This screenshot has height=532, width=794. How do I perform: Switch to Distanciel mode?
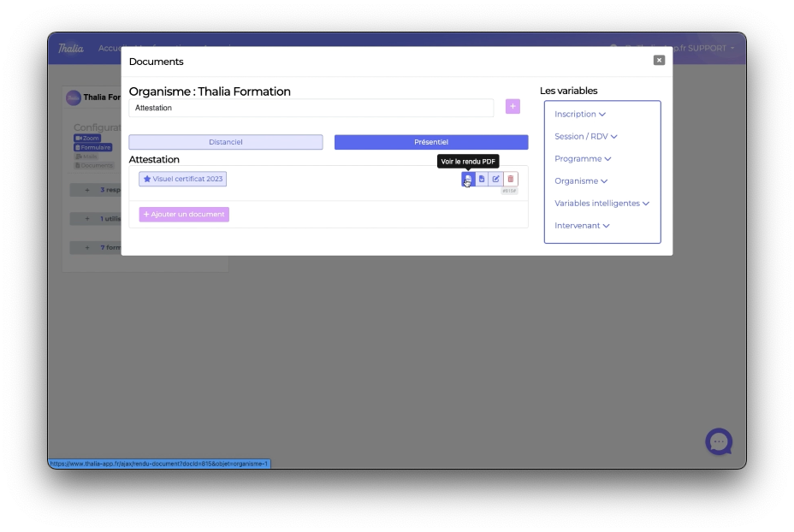[x=226, y=142]
